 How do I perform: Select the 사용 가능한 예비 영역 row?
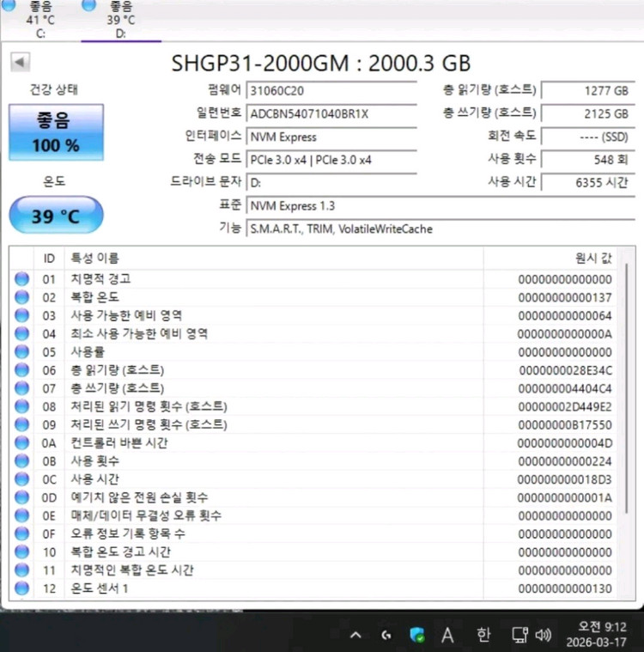pos(313,315)
